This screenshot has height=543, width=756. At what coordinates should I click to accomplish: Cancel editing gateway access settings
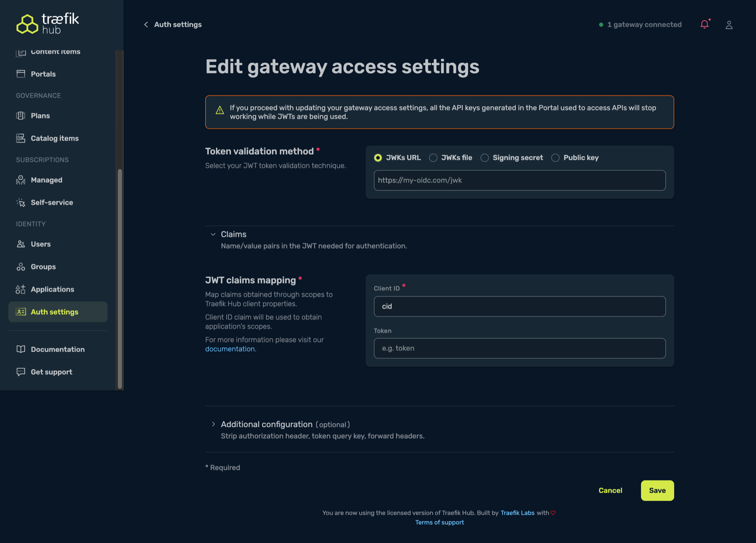(x=610, y=490)
